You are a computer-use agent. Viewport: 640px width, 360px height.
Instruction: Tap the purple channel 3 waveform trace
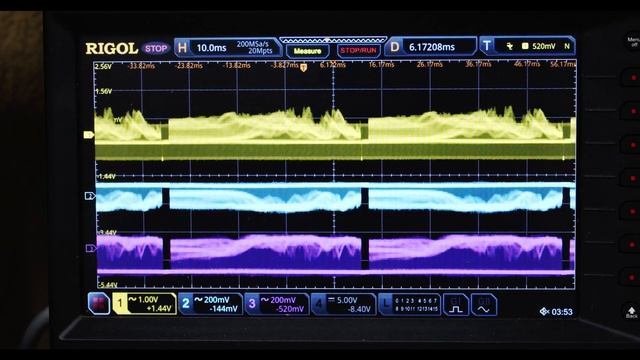335,254
